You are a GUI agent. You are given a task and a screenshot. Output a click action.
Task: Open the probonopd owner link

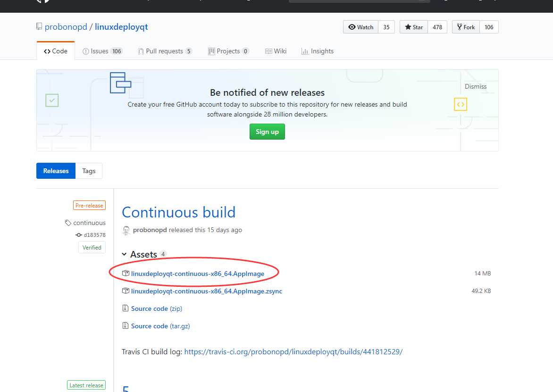click(x=66, y=27)
